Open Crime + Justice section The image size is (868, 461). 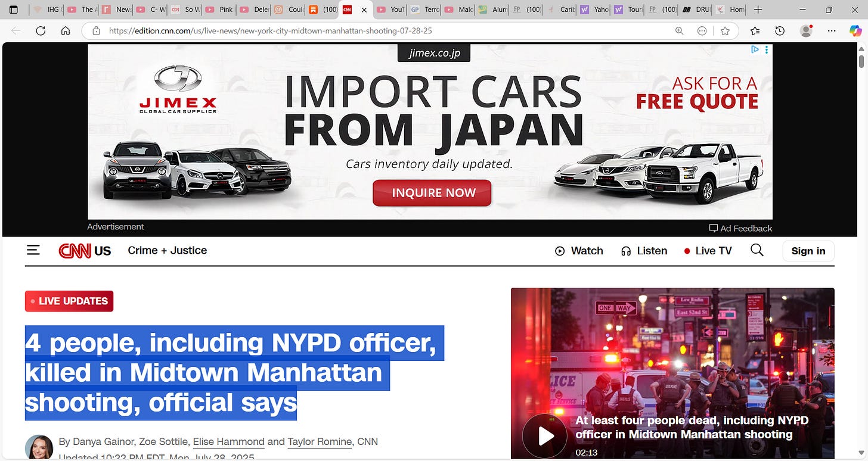coord(168,250)
